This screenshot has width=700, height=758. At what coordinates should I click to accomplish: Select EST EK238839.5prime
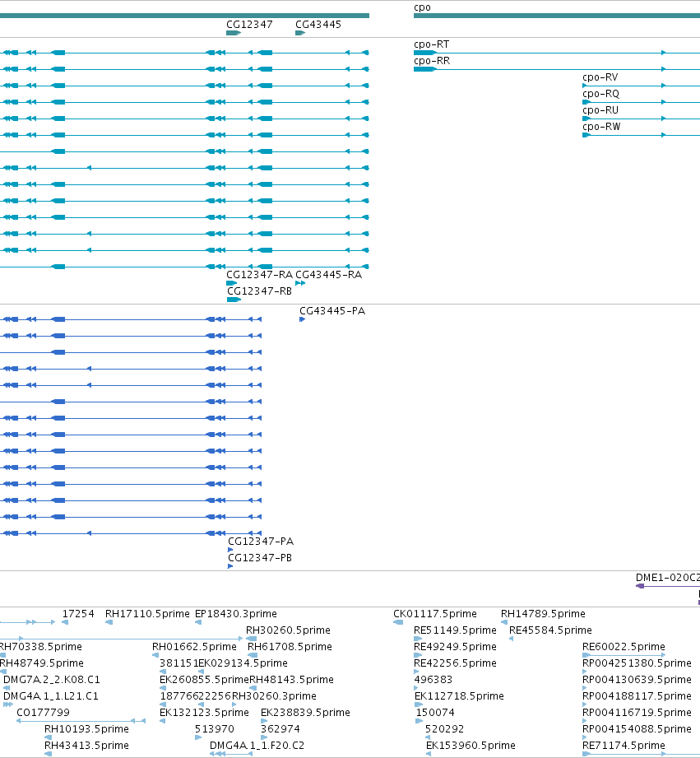[x=305, y=713]
